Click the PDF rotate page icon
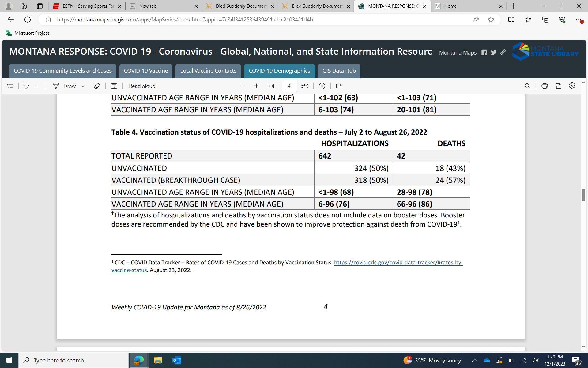Viewport: 588px width, 368px height. 322,86
